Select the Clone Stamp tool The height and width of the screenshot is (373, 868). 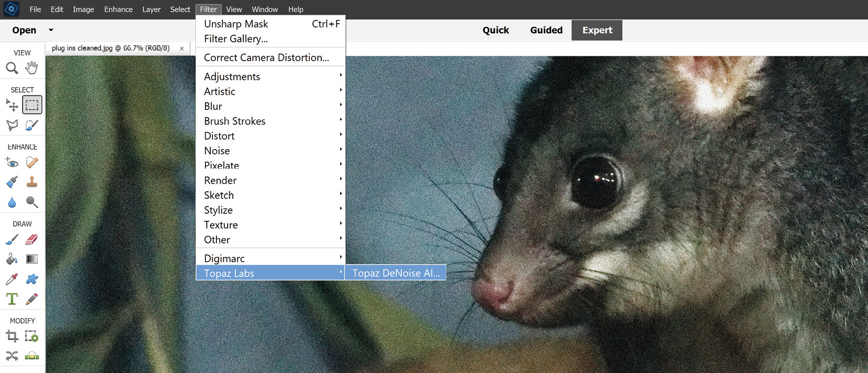click(32, 182)
